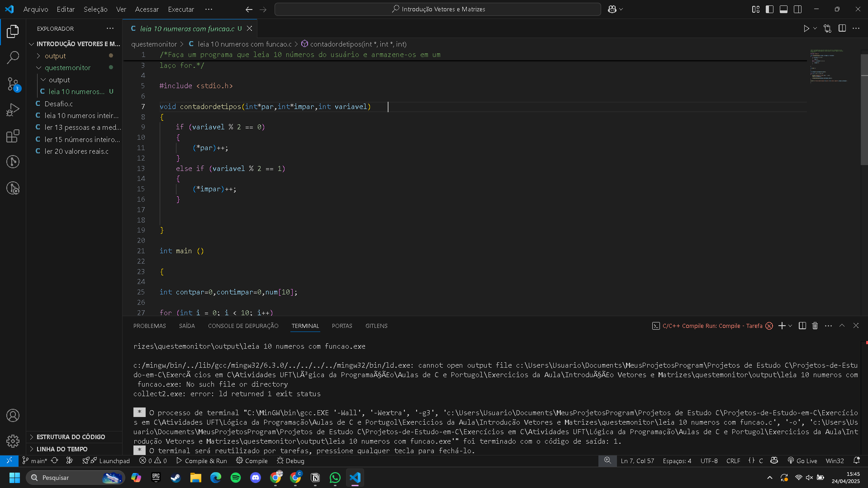This screenshot has width=868, height=488.
Task: Open run button dropdown arrow
Action: [x=815, y=28]
